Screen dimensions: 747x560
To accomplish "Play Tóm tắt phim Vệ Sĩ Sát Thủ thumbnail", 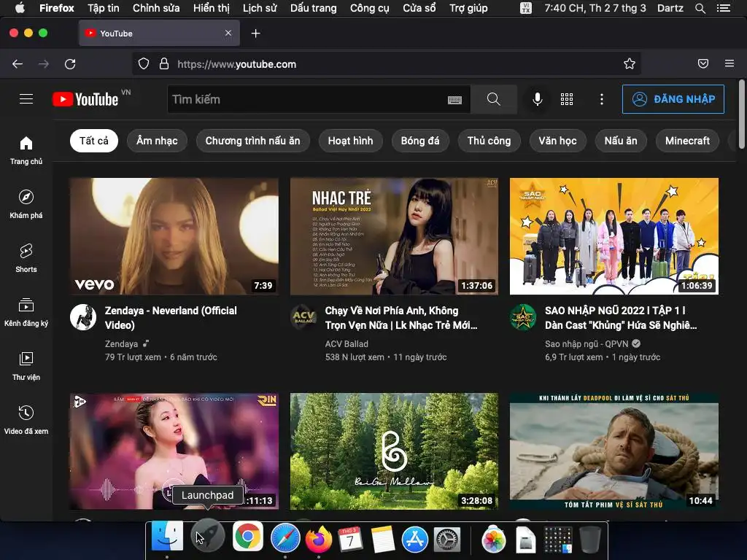I will coord(614,451).
